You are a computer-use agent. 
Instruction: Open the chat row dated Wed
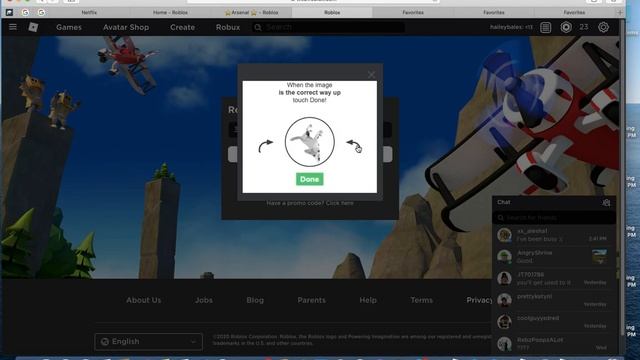[553, 343]
